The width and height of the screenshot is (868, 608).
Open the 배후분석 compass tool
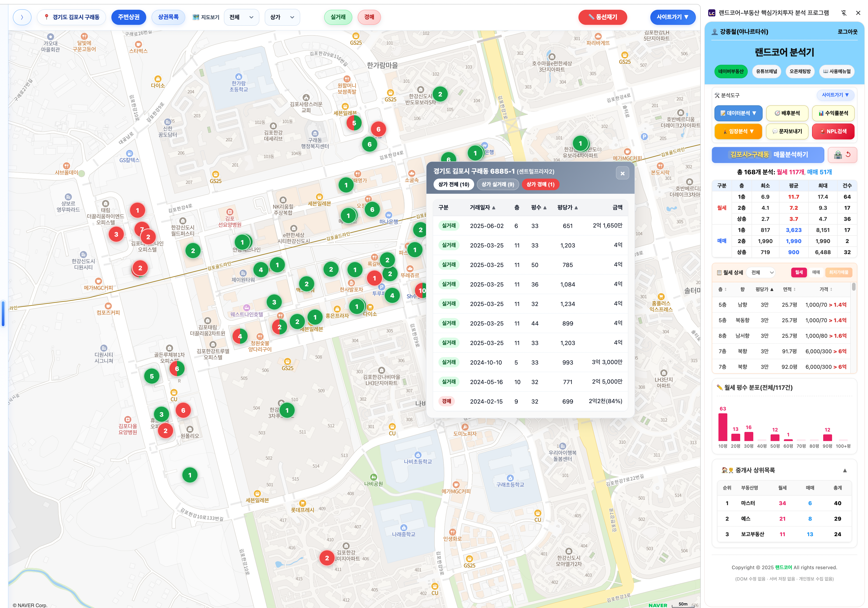787,113
